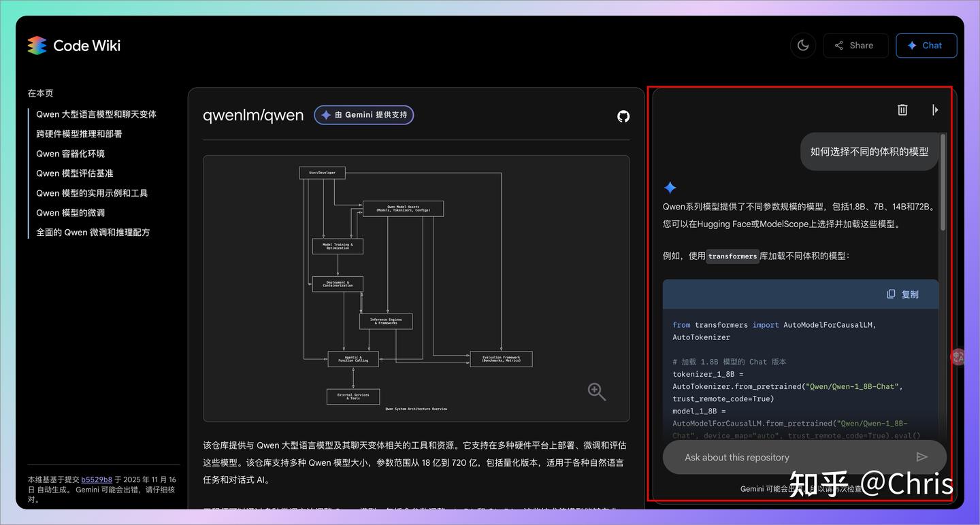Focus the Ask about this repository field
980x525 pixels.
tap(804, 457)
